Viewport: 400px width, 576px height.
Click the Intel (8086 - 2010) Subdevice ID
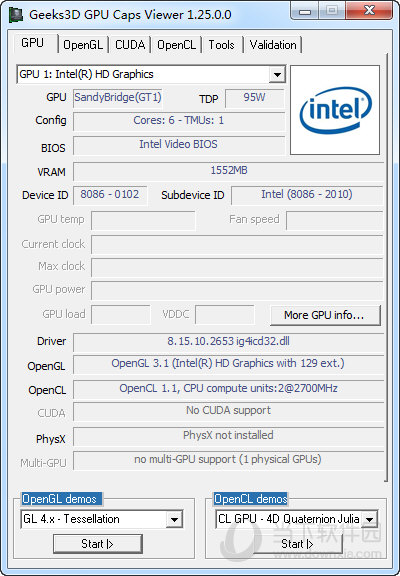tap(307, 195)
